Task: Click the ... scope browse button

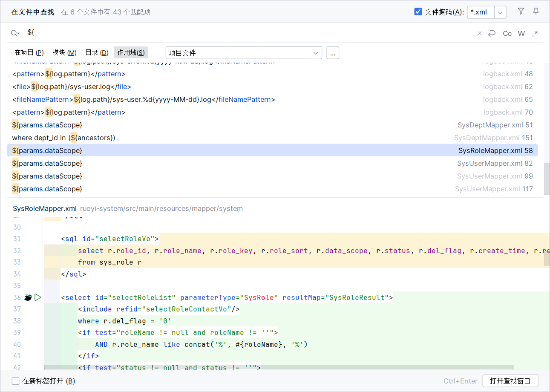Action: tap(333, 53)
